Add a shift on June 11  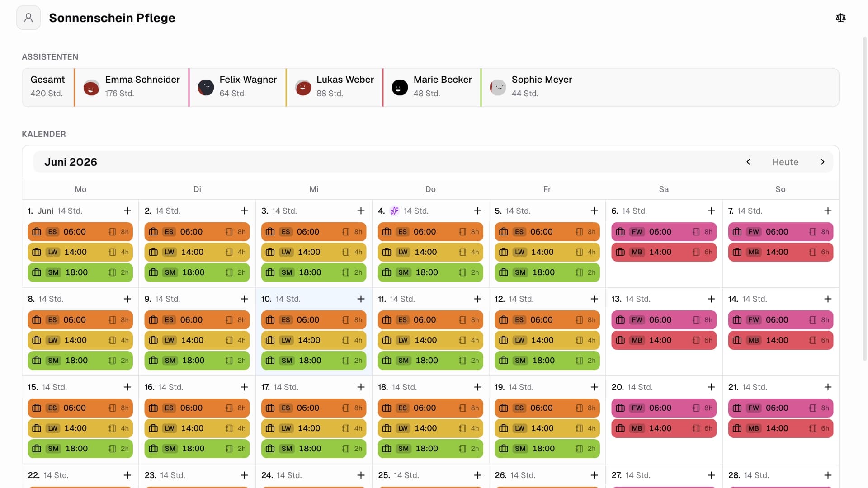point(477,299)
